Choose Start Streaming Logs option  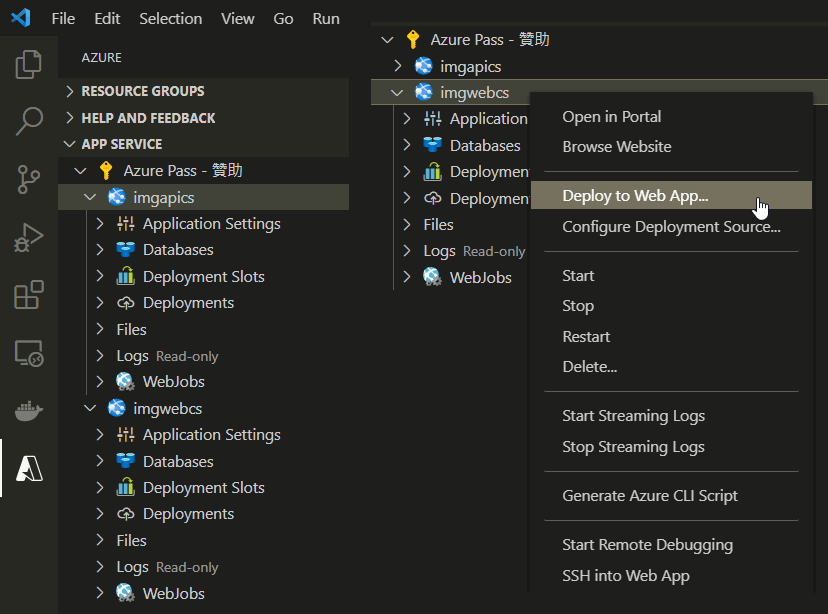click(x=633, y=416)
